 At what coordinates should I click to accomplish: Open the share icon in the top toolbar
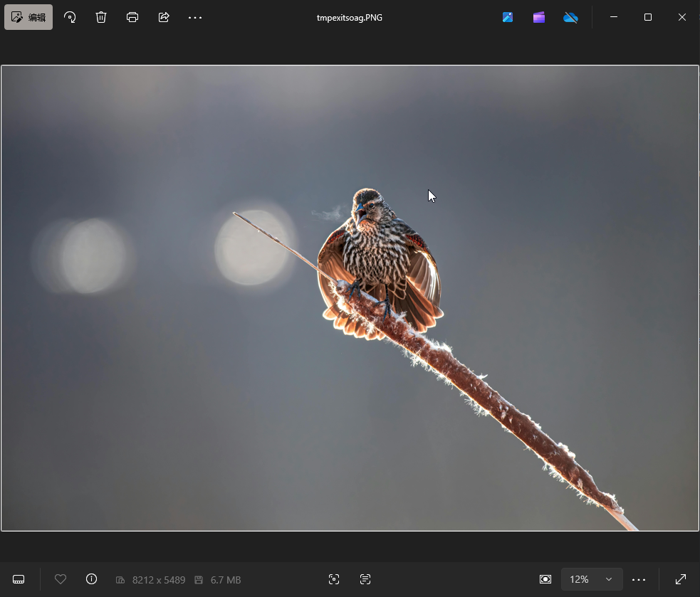tap(164, 17)
